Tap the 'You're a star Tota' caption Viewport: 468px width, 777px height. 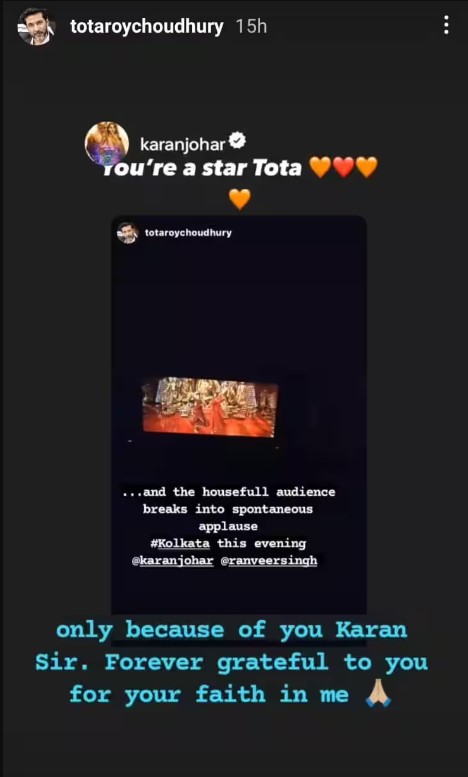[202, 168]
